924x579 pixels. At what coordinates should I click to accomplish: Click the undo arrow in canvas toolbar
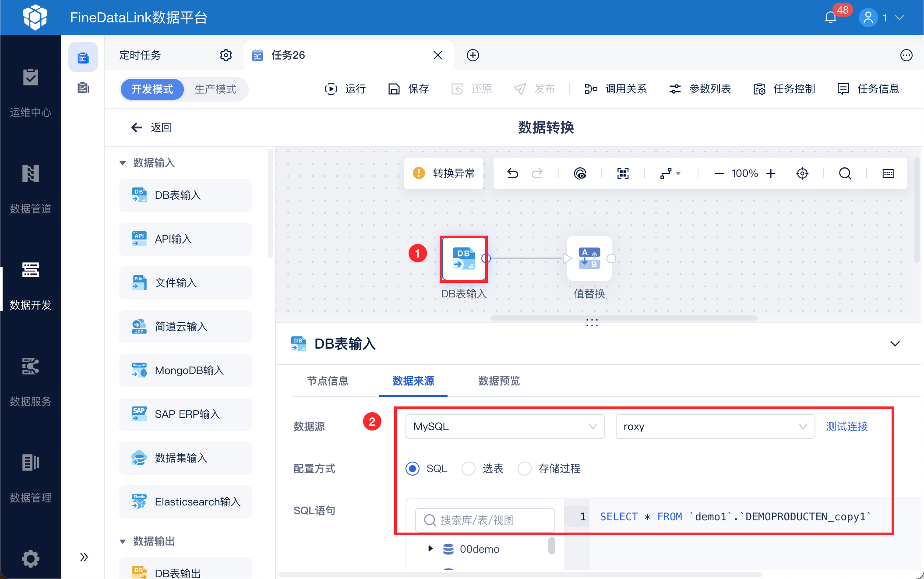(512, 173)
